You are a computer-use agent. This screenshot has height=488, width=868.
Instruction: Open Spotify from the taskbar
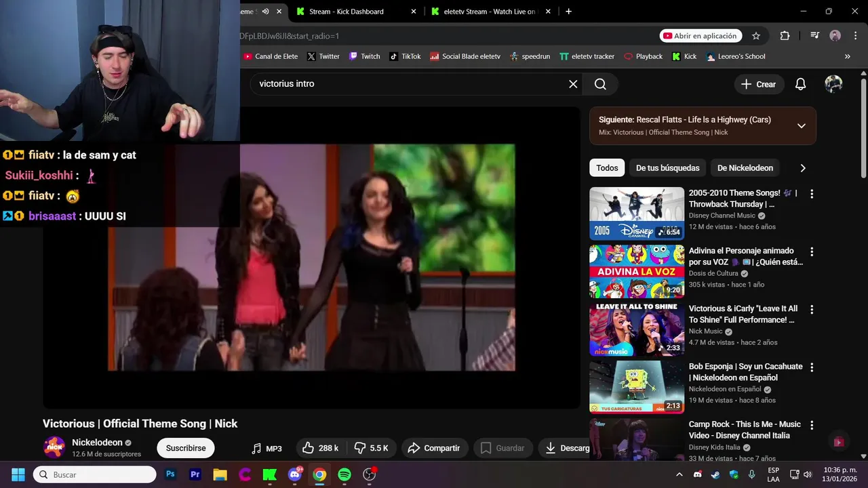(x=344, y=474)
